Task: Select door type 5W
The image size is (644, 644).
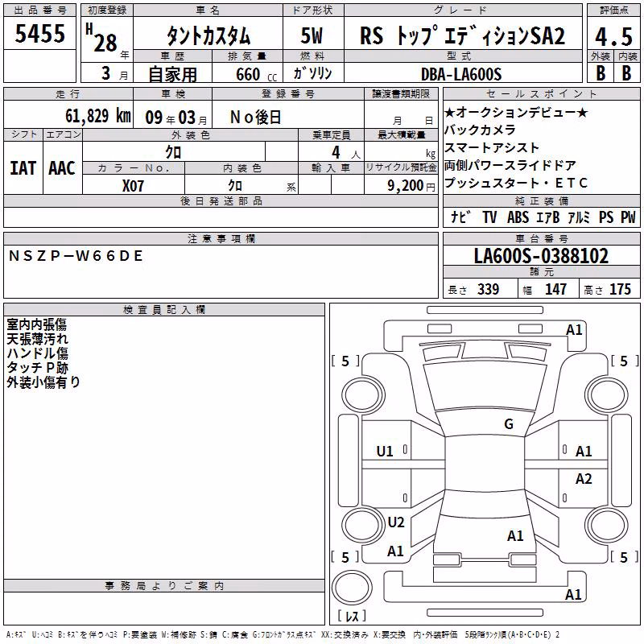Action: pyautogui.click(x=312, y=35)
